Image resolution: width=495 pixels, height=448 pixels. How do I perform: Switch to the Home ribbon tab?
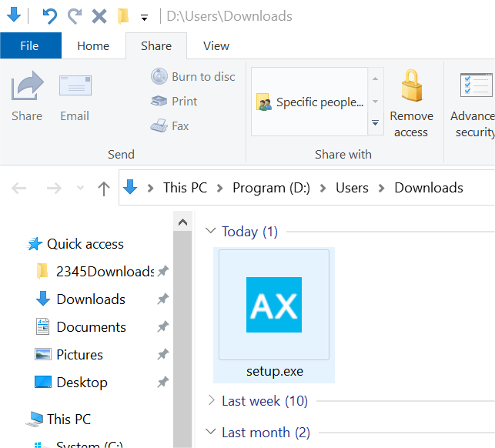tap(93, 45)
